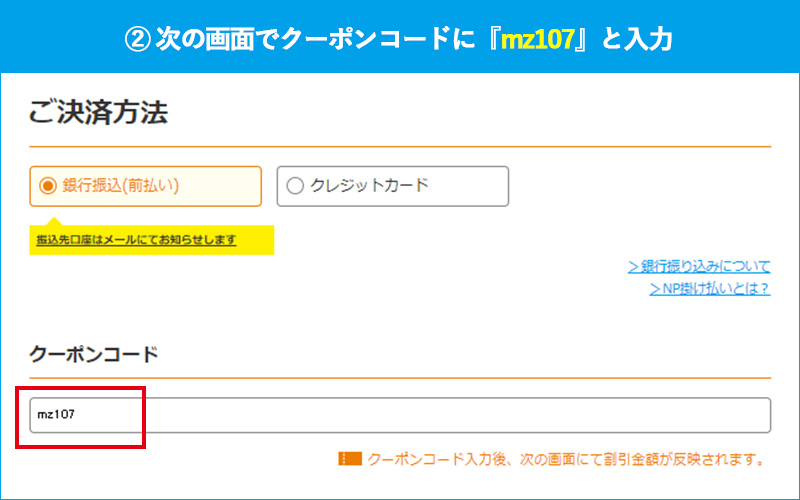
Task: Click the 銀行振込(前払い) option label text
Action: [121, 186]
